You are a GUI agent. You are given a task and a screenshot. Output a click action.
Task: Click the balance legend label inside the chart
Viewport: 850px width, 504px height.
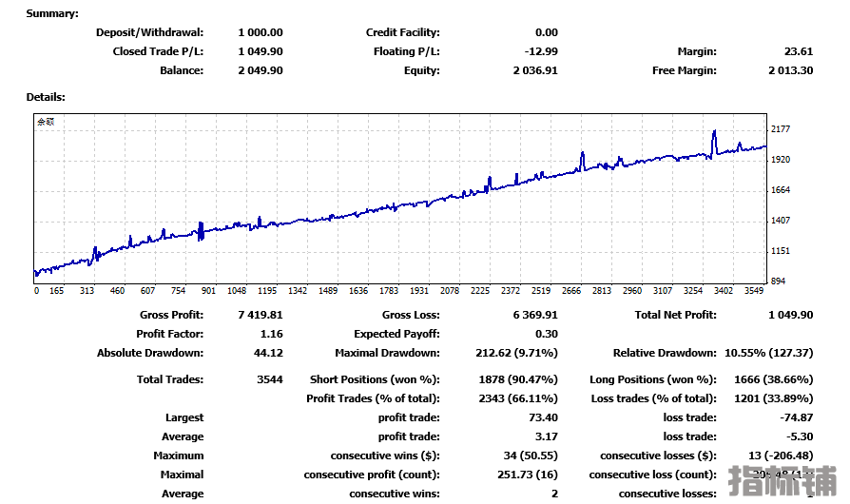[x=46, y=122]
